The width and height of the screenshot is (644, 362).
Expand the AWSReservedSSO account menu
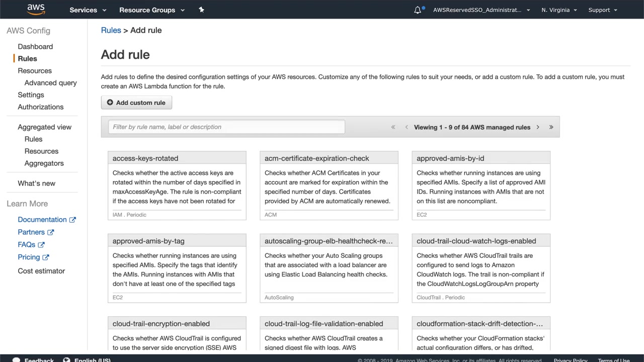[481, 10]
